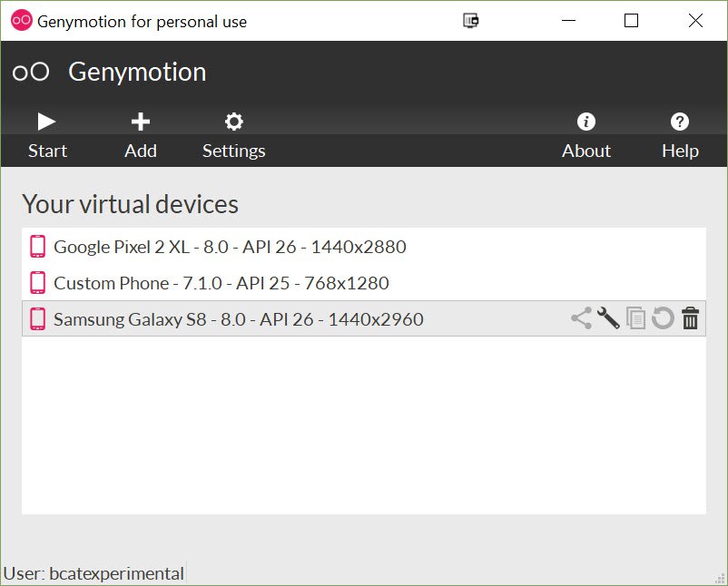Click the User: bcatexperimental status text
Viewport: 728px width, 586px height.
click(x=93, y=573)
